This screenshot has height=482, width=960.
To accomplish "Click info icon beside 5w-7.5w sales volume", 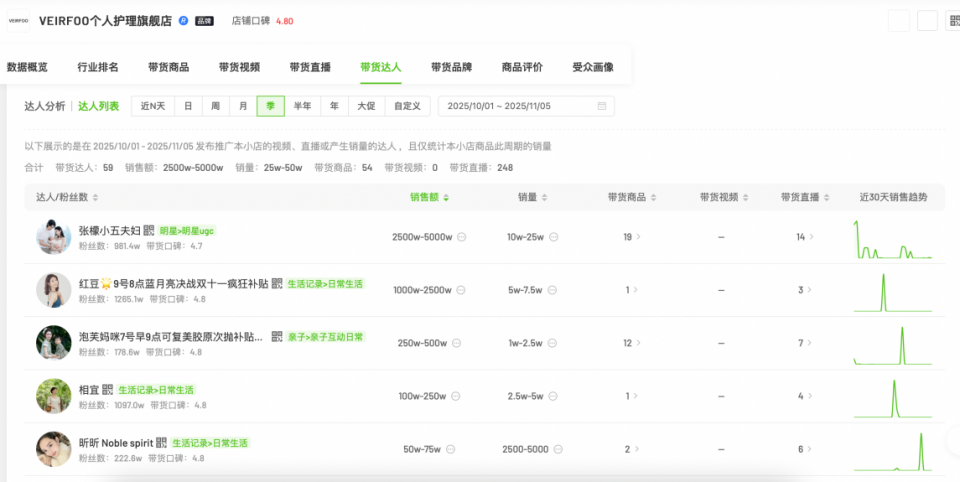I will coord(552,290).
